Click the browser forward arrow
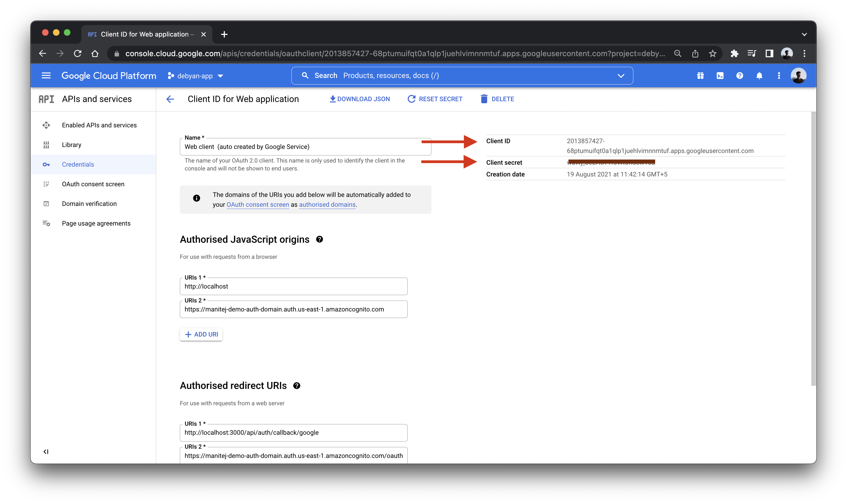 click(x=60, y=53)
